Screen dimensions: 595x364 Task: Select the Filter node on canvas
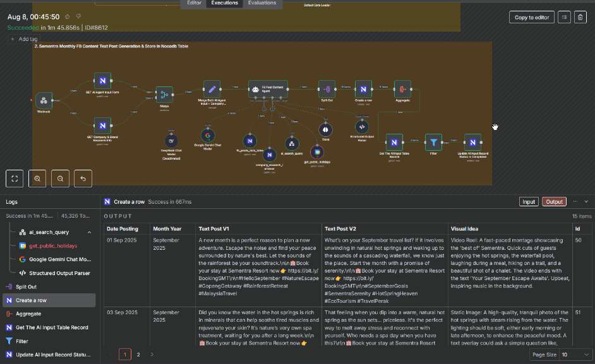433,143
